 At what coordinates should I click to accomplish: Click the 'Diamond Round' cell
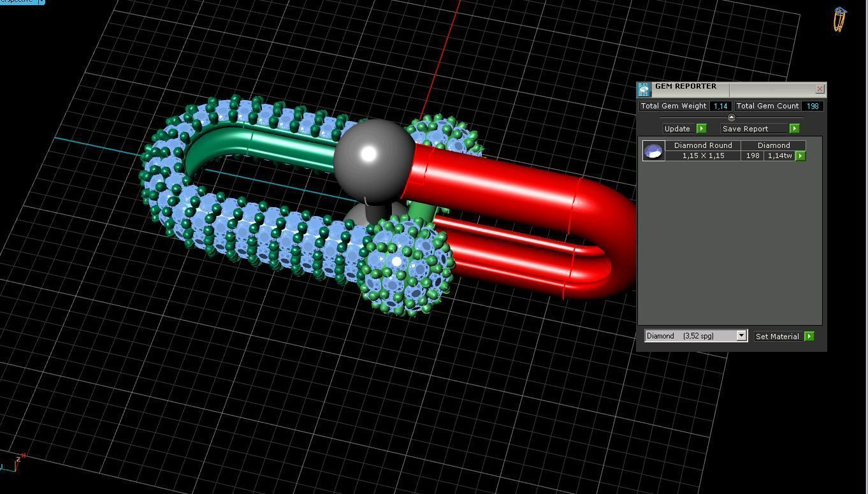pyautogui.click(x=703, y=145)
